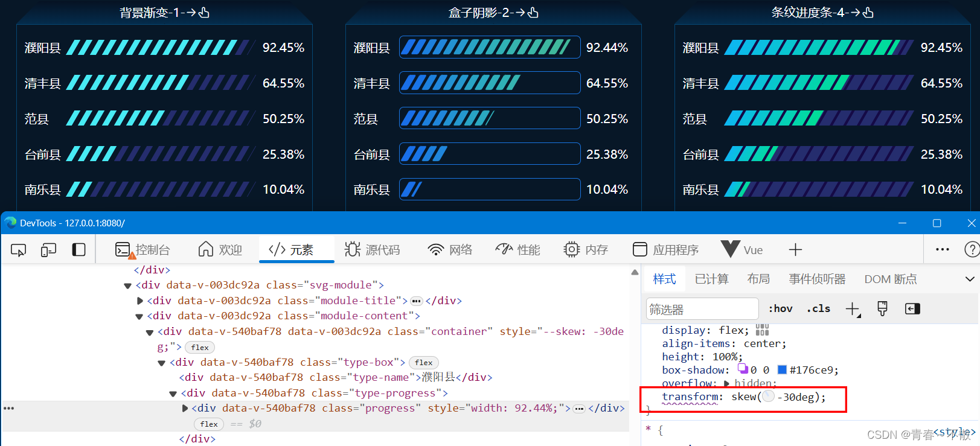Focus the 筛选器 filter input
Screen dimensions: 980x446
point(702,309)
